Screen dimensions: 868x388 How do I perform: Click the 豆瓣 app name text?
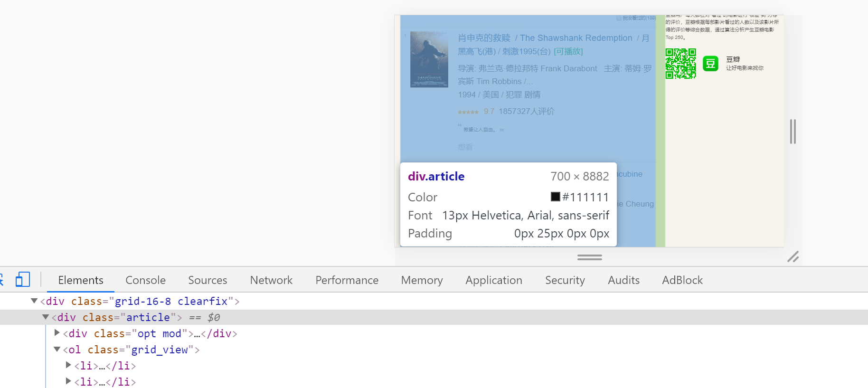click(733, 59)
